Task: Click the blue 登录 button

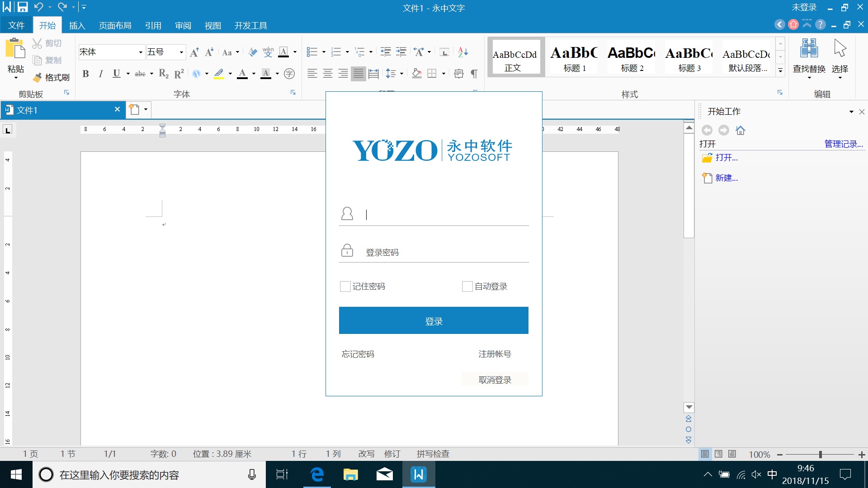Action: [434, 321]
